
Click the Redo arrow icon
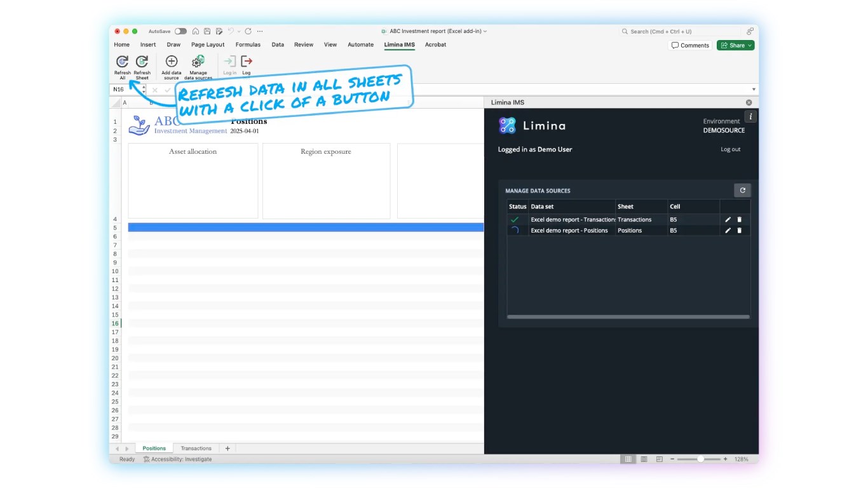tap(248, 31)
